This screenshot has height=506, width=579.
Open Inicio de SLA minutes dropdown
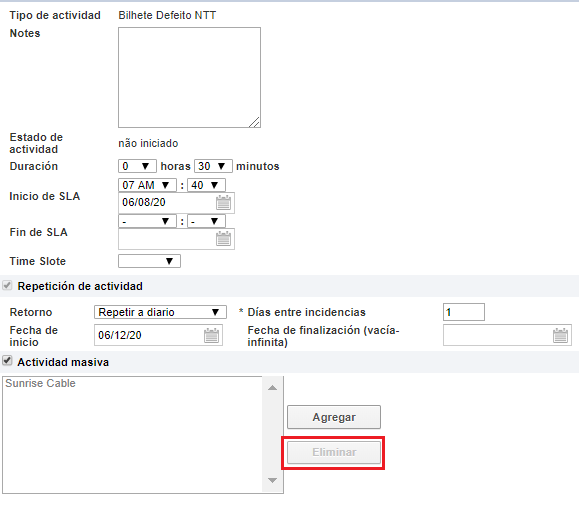[x=206, y=185]
